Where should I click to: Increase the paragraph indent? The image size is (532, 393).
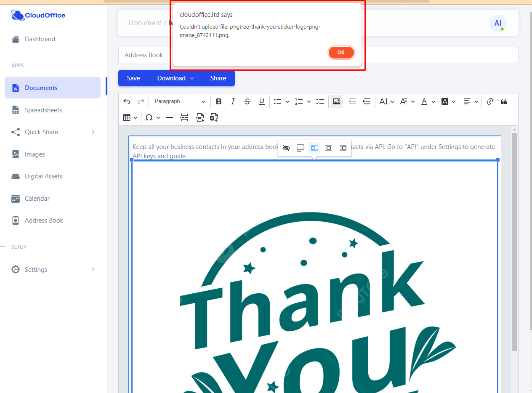click(367, 101)
